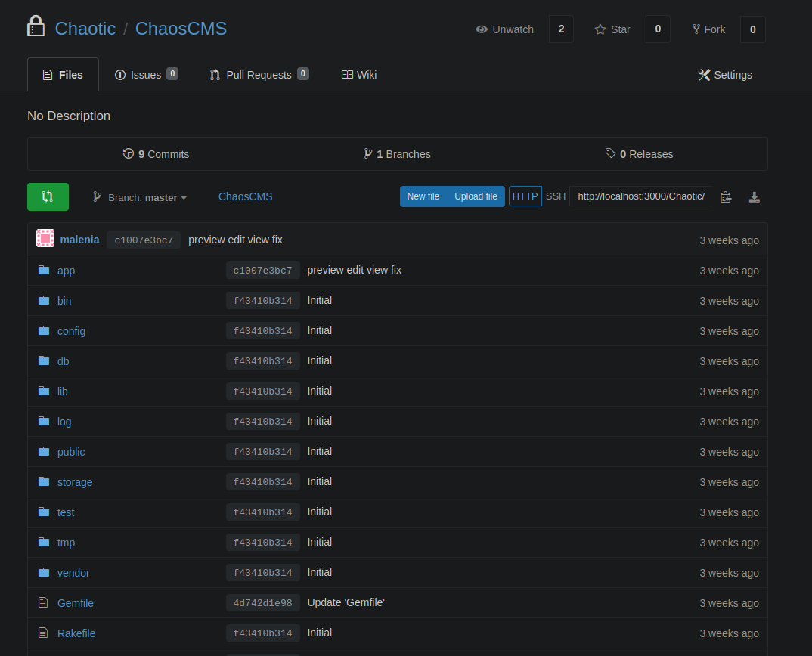This screenshot has width=812, height=656.
Task: Download the repository via the download icon
Action: [x=754, y=196]
